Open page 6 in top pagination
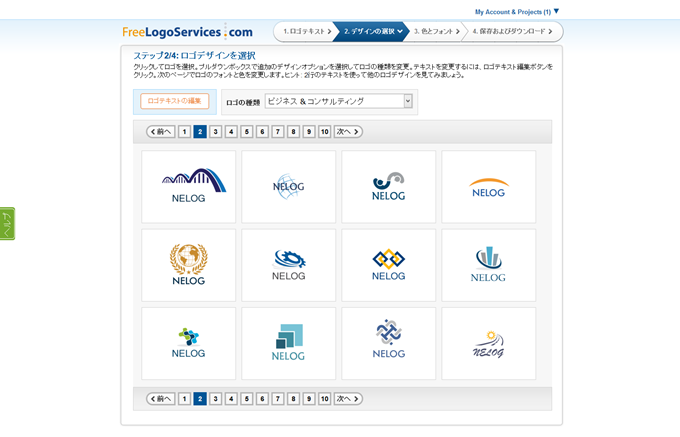This screenshot has height=437, width=680. (x=262, y=132)
